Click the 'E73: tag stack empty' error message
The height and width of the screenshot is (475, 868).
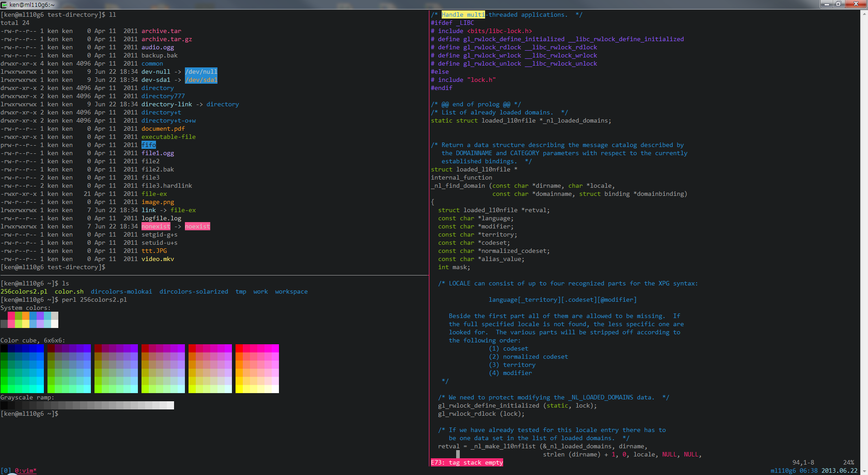[x=467, y=462]
